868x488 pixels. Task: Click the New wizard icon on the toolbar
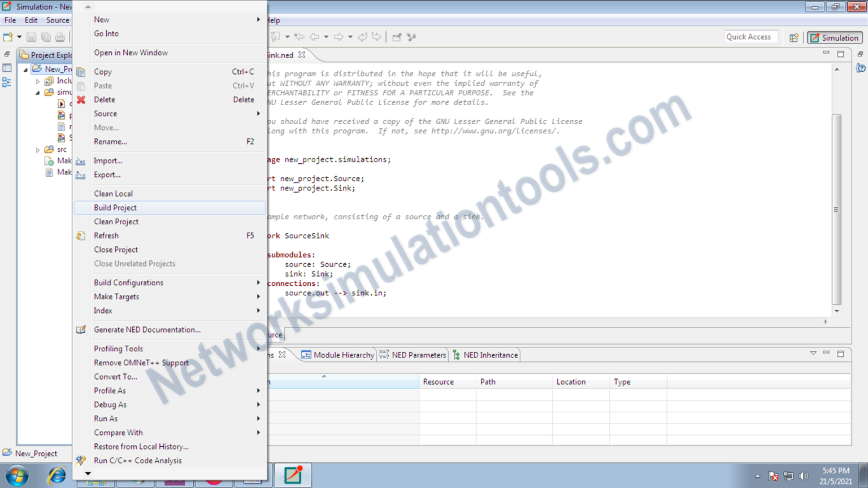click(7, 37)
